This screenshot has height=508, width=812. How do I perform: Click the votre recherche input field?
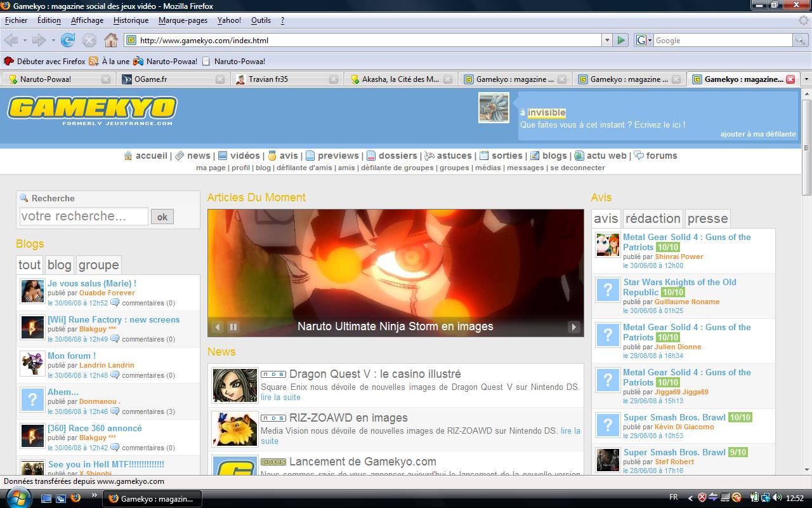point(84,216)
